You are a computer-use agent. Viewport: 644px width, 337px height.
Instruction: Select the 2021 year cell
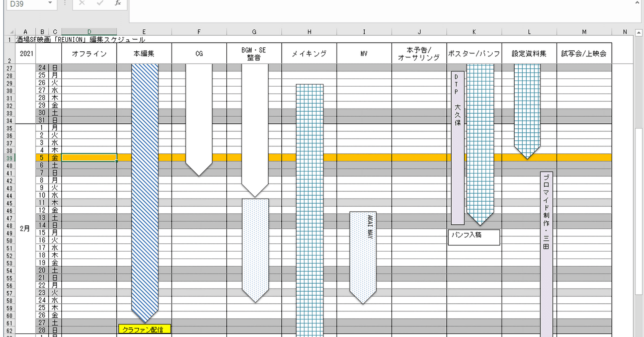tap(25, 52)
